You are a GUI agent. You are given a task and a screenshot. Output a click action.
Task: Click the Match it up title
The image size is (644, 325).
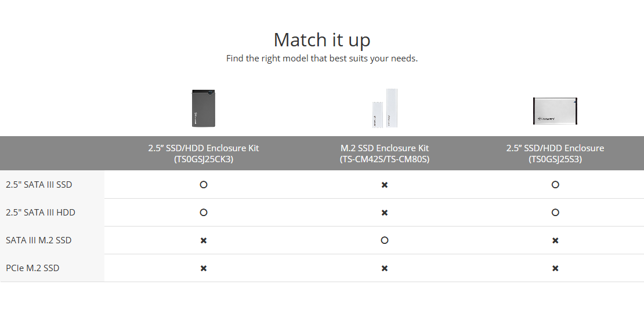(322, 40)
